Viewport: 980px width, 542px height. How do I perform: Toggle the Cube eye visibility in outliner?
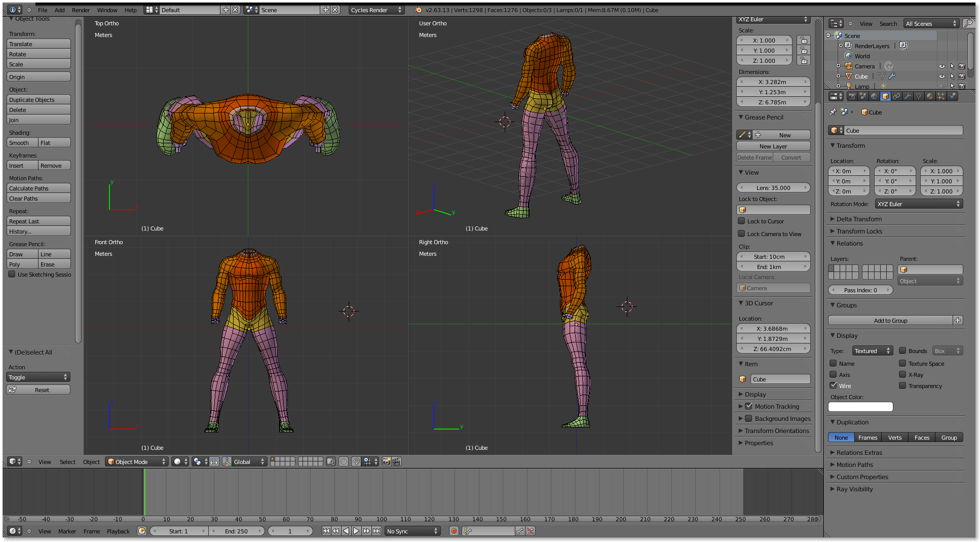[942, 76]
